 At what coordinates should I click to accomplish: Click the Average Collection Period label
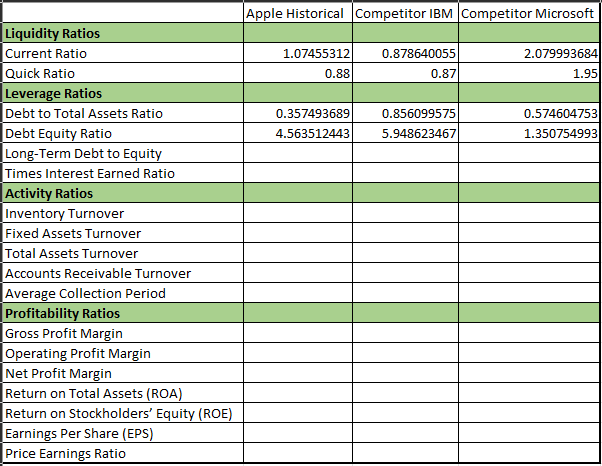85,294
